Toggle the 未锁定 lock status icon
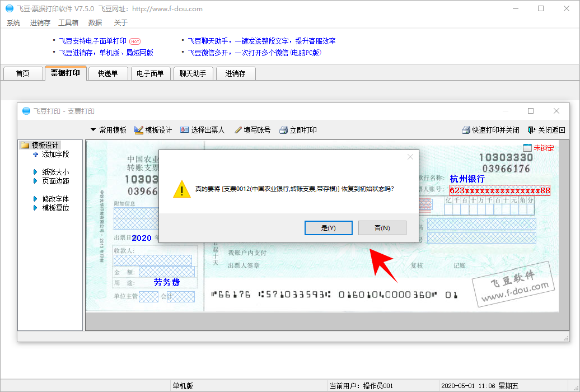 527,148
